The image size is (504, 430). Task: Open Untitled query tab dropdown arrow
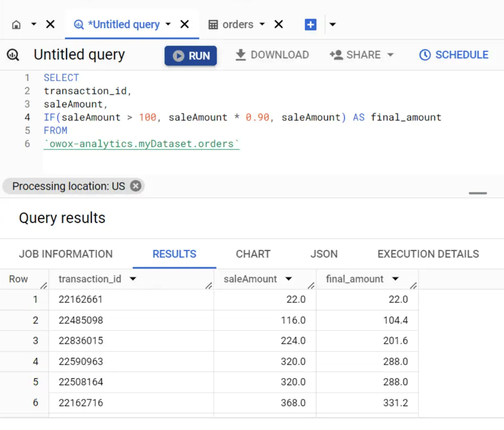(x=168, y=25)
